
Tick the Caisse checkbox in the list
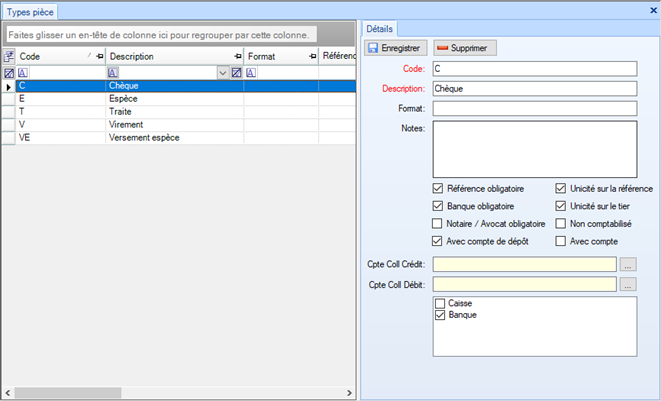point(440,303)
